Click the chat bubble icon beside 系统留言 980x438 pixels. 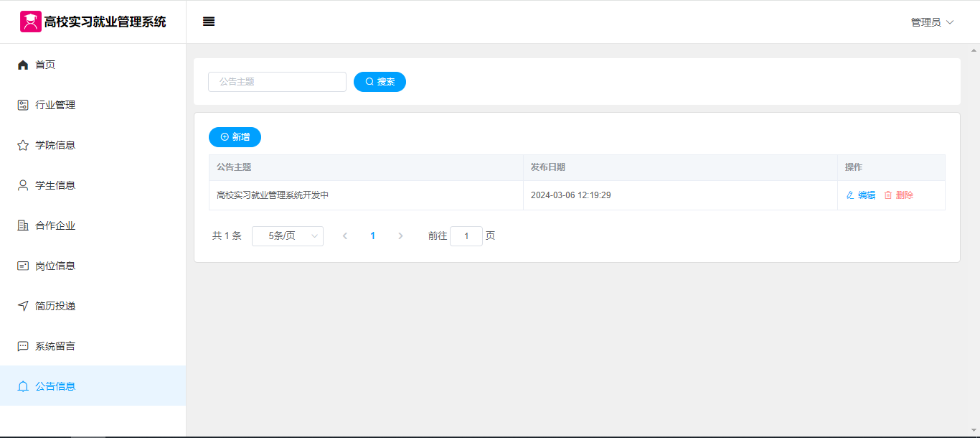(x=23, y=346)
